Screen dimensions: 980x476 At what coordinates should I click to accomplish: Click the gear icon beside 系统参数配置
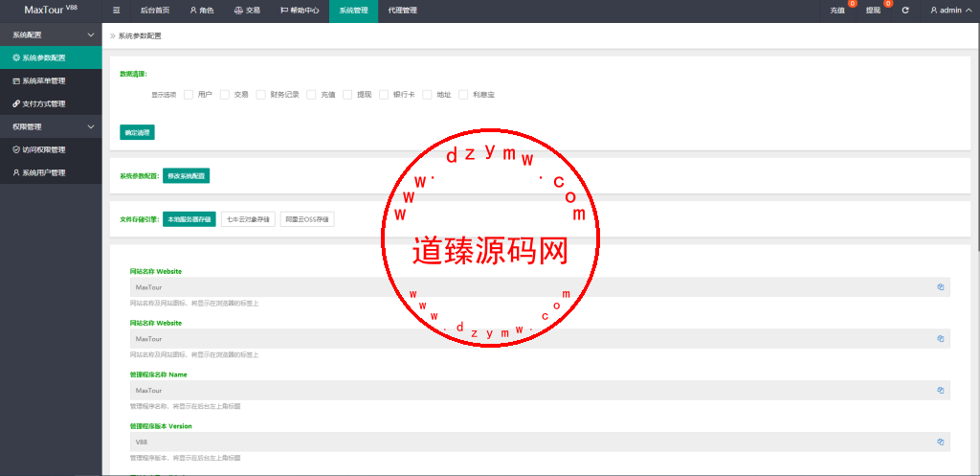16,57
